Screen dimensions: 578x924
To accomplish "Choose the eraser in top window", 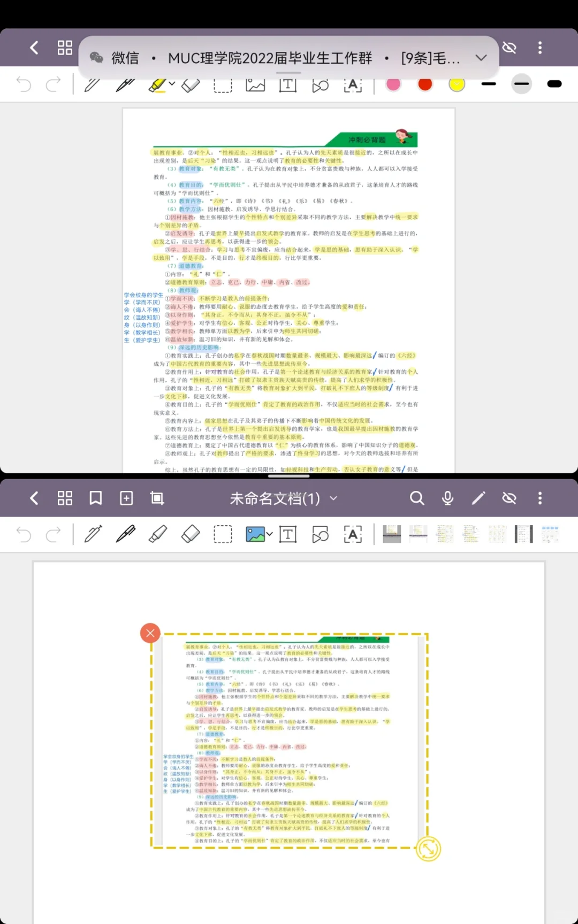I will point(191,84).
